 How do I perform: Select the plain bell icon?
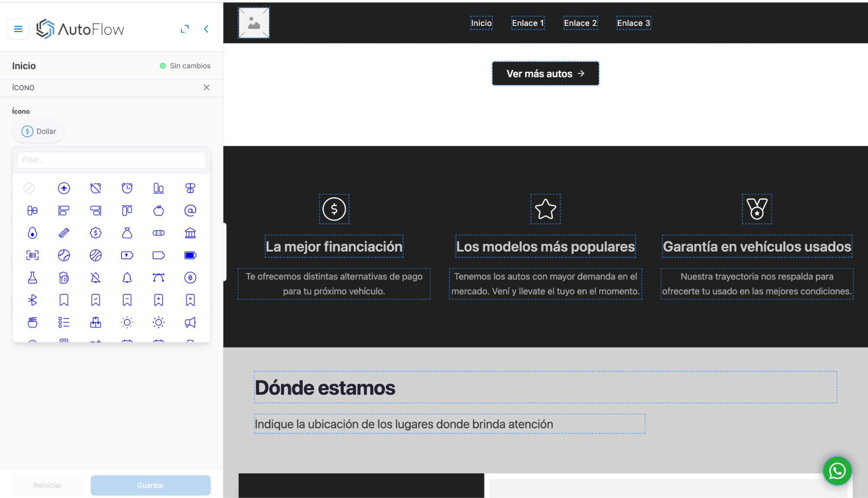[x=127, y=278]
